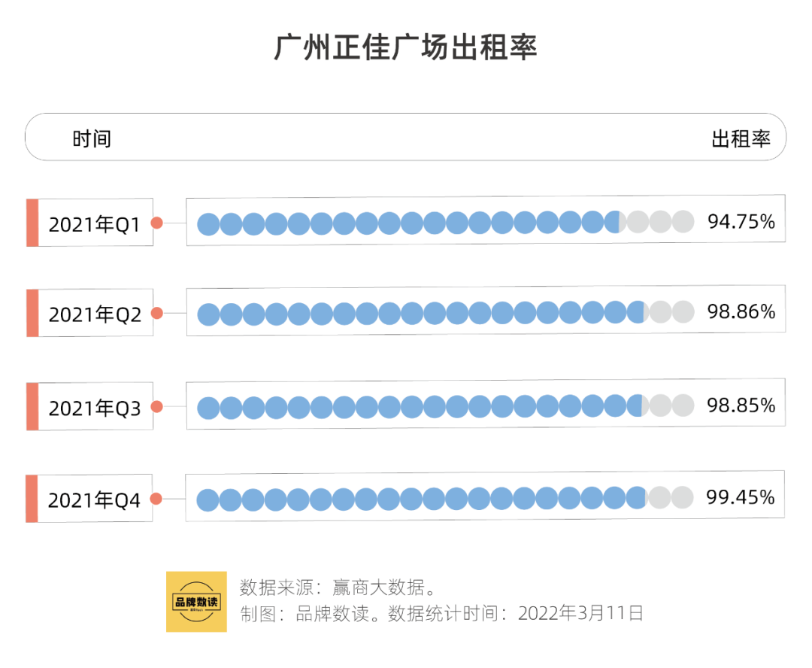Click the 99.45% value
Screen dimensions: 812x668
(740, 497)
